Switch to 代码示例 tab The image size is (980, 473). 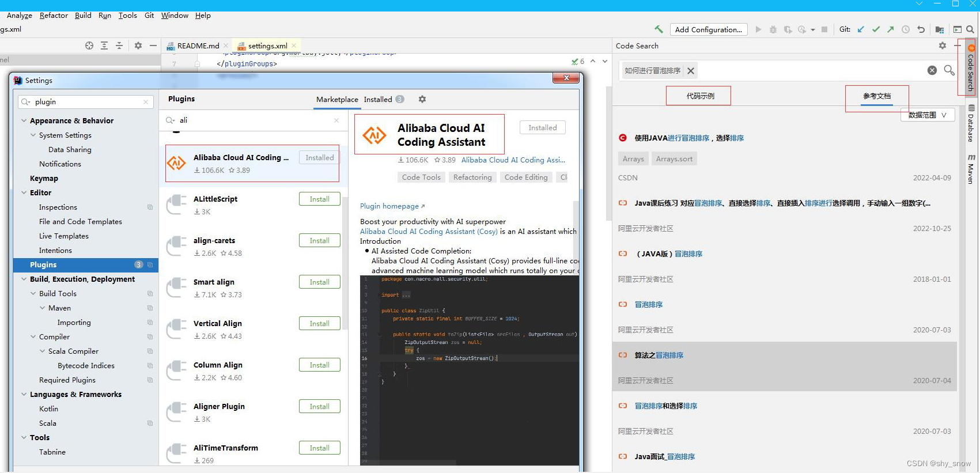click(x=700, y=96)
